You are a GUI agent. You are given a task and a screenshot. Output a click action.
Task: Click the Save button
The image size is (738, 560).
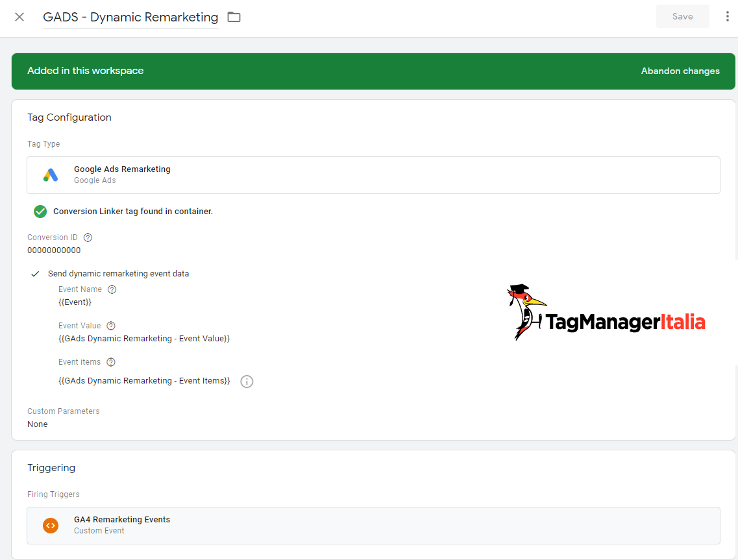click(682, 17)
